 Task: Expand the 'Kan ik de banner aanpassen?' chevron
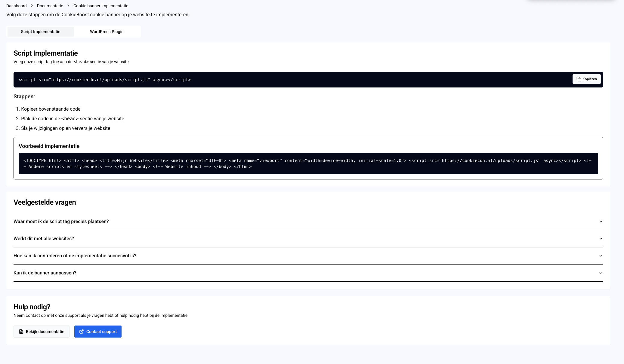click(601, 273)
